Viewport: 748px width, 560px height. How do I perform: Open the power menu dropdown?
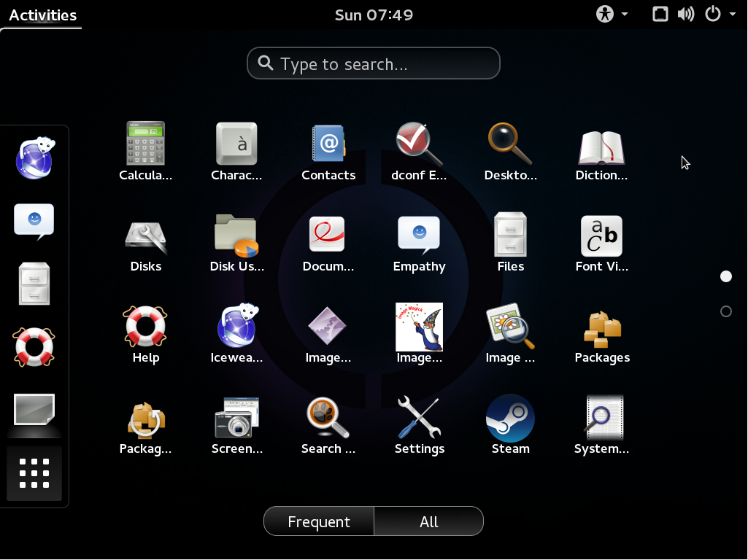click(720, 15)
